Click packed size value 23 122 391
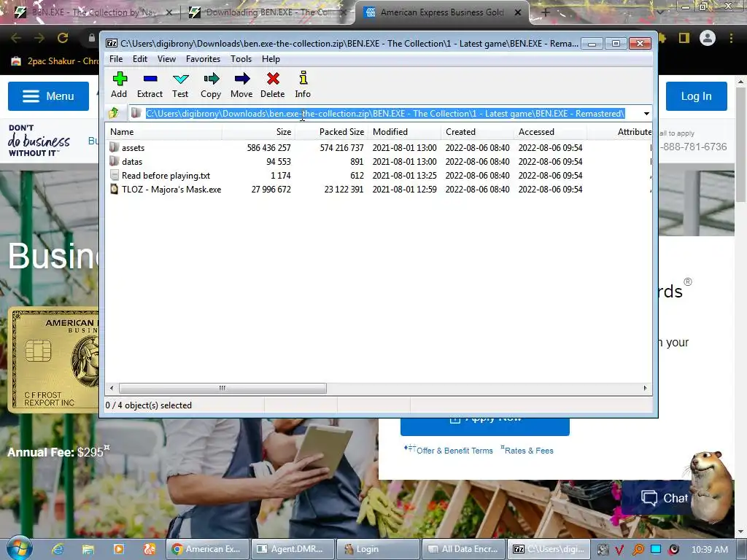Screen dimensions: 747x560 (344, 189)
